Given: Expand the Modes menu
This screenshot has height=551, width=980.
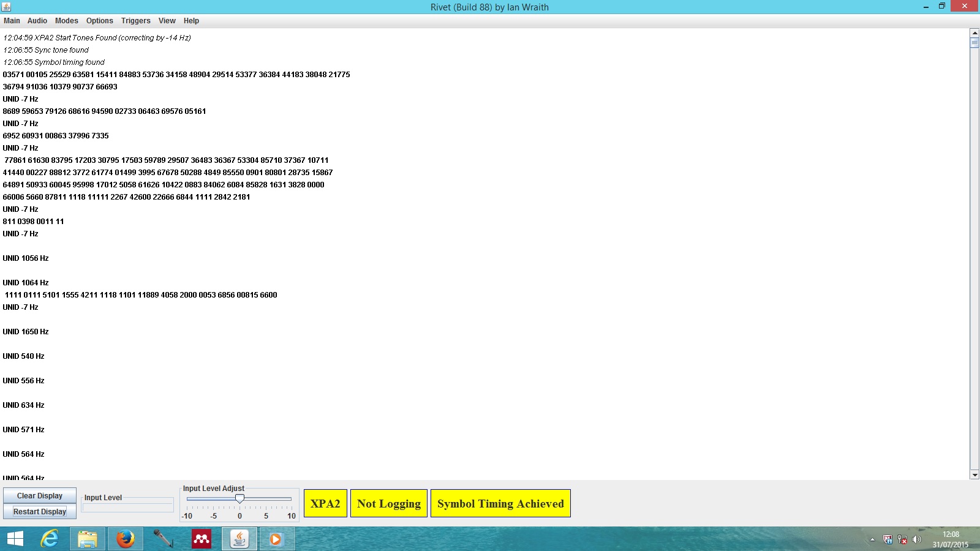Looking at the screenshot, I should pyautogui.click(x=66, y=21).
